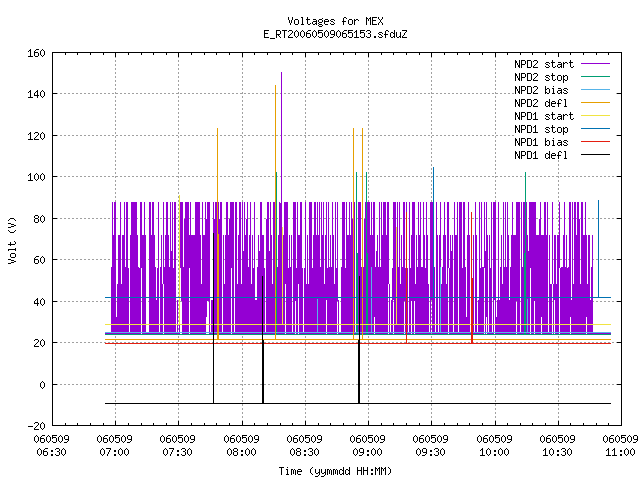The height and width of the screenshot is (480, 640).
Task: Click the black NPD1 defl legend line
Action: pos(596,155)
